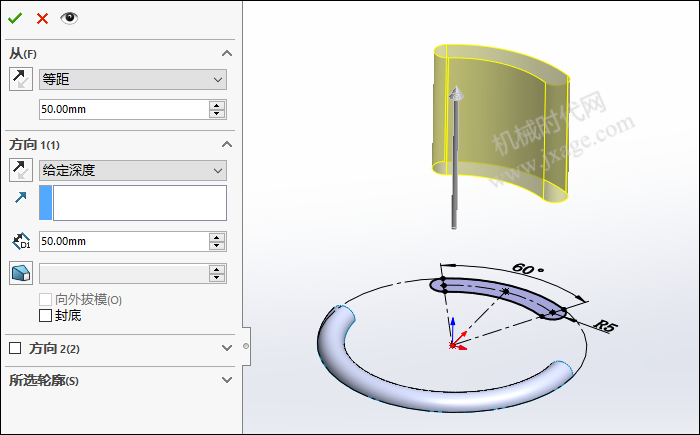The height and width of the screenshot is (435, 700).
Task: Click the draft angle input field
Action: tap(124, 273)
